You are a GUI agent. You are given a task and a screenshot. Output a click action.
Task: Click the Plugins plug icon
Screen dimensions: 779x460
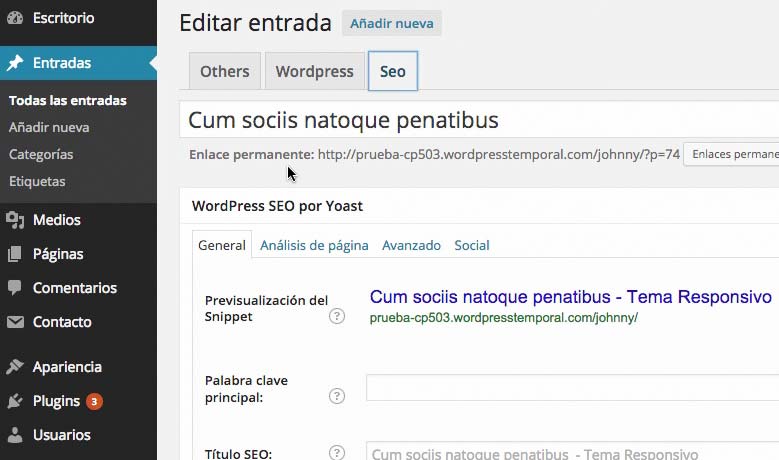click(15, 400)
